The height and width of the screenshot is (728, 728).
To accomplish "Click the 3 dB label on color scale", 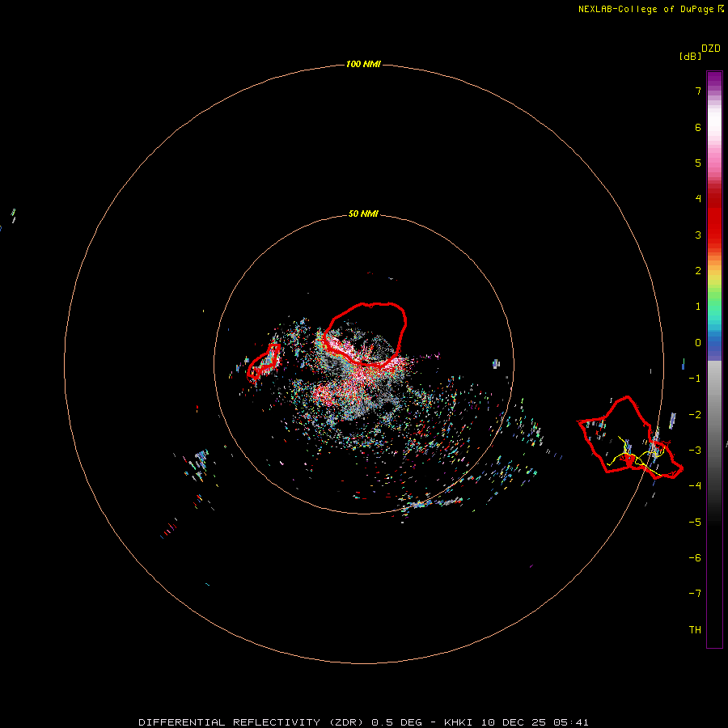I will click(698, 235).
